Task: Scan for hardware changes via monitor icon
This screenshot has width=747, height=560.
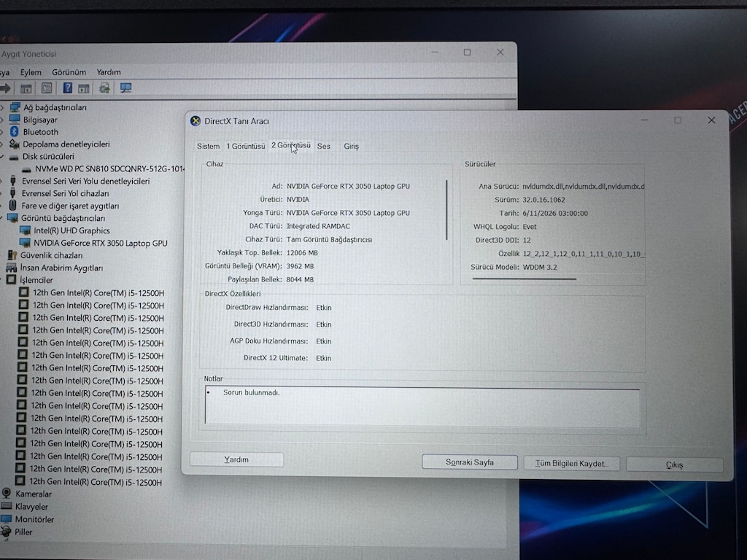Action: pyautogui.click(x=125, y=87)
